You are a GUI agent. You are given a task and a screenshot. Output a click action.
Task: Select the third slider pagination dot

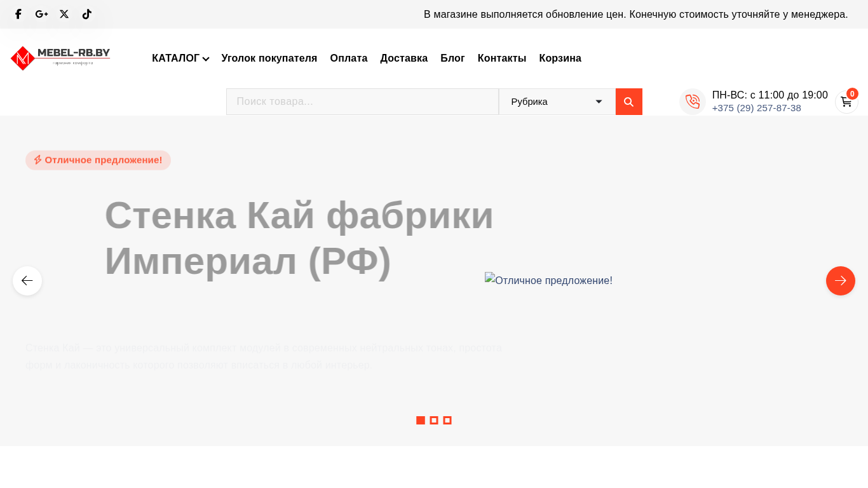[447, 421]
